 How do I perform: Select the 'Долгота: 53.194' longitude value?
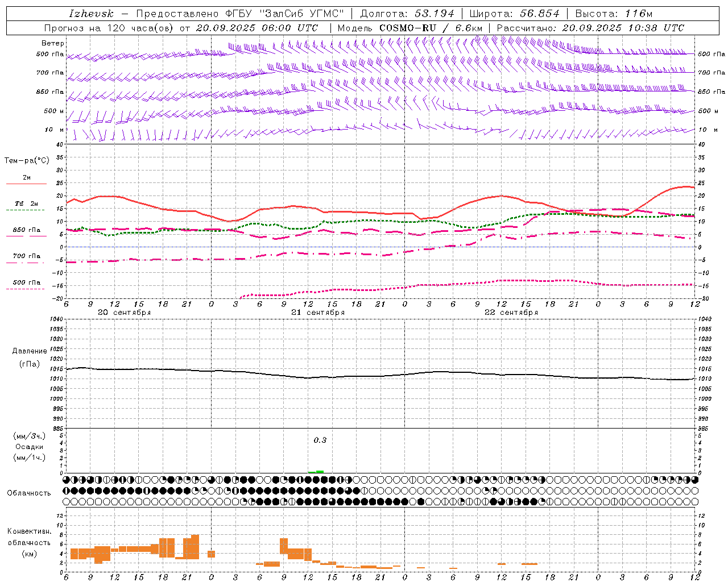[407, 14]
